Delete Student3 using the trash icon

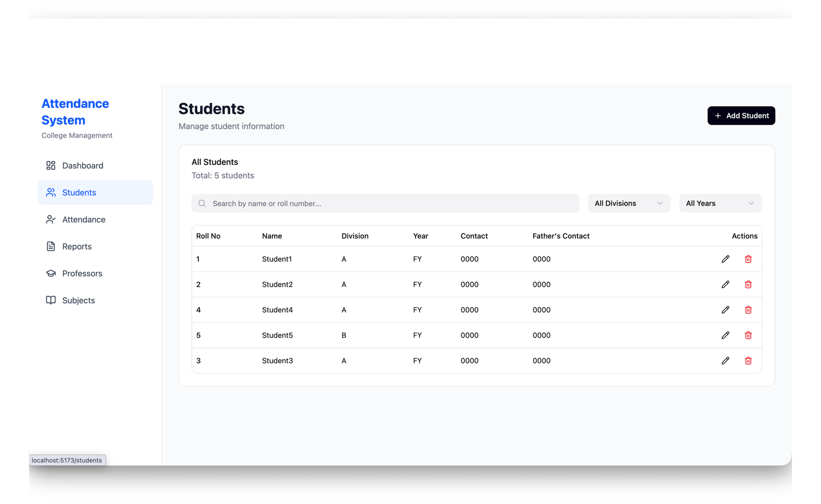pos(748,361)
